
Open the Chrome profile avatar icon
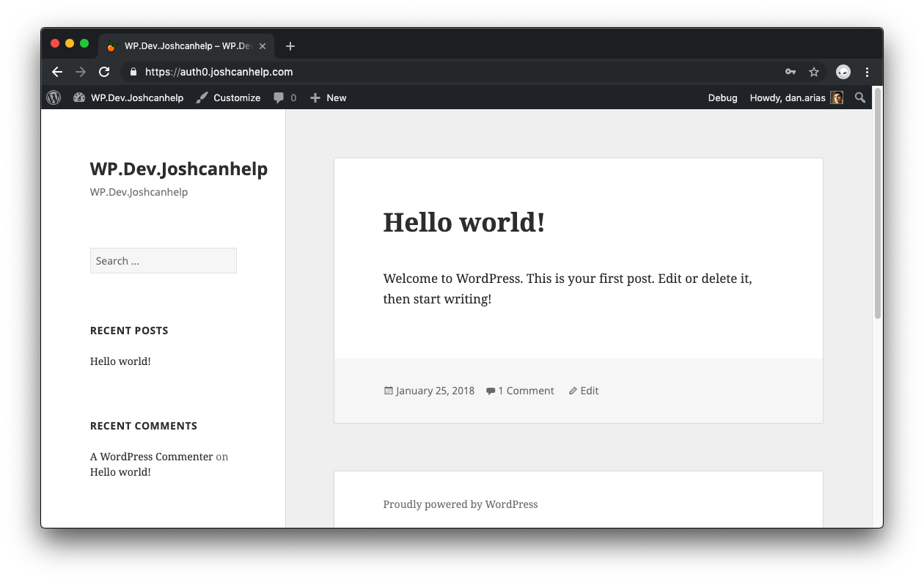843,72
